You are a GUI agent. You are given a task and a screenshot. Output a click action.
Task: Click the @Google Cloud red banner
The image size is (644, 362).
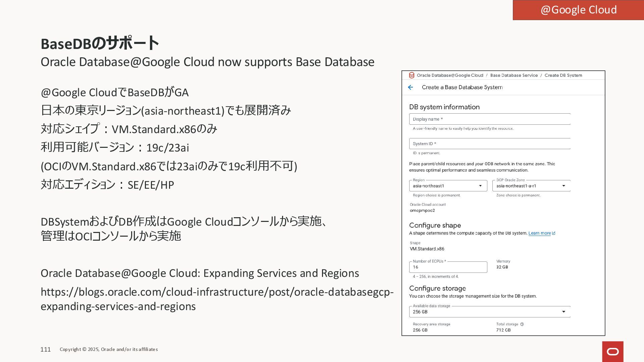[x=578, y=10]
